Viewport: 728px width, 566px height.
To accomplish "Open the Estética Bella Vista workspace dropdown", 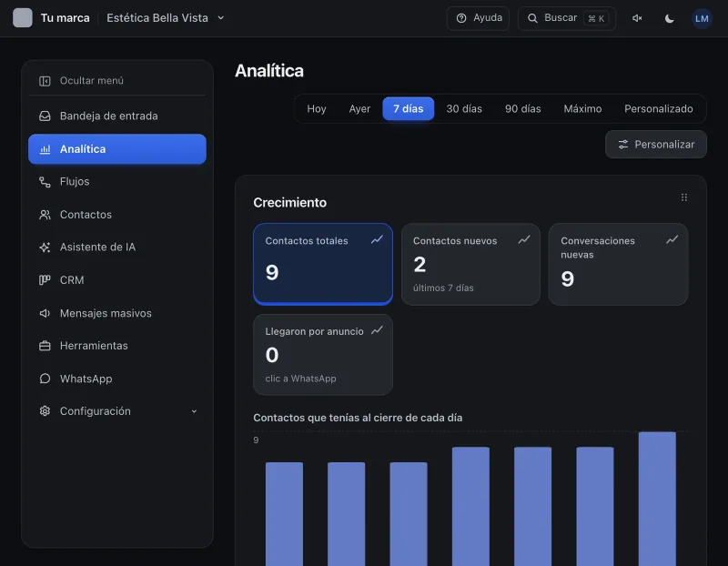I will (x=166, y=18).
